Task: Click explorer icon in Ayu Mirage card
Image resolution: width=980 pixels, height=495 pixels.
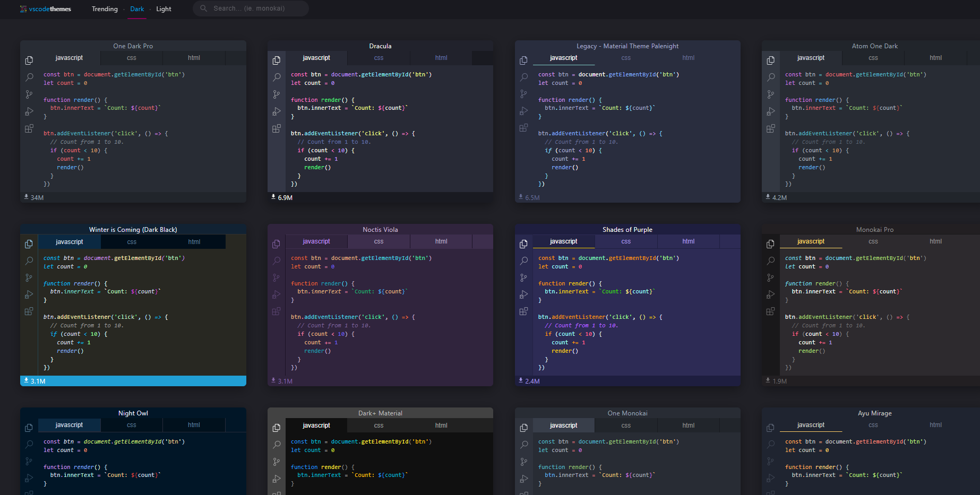Action: [x=771, y=428]
